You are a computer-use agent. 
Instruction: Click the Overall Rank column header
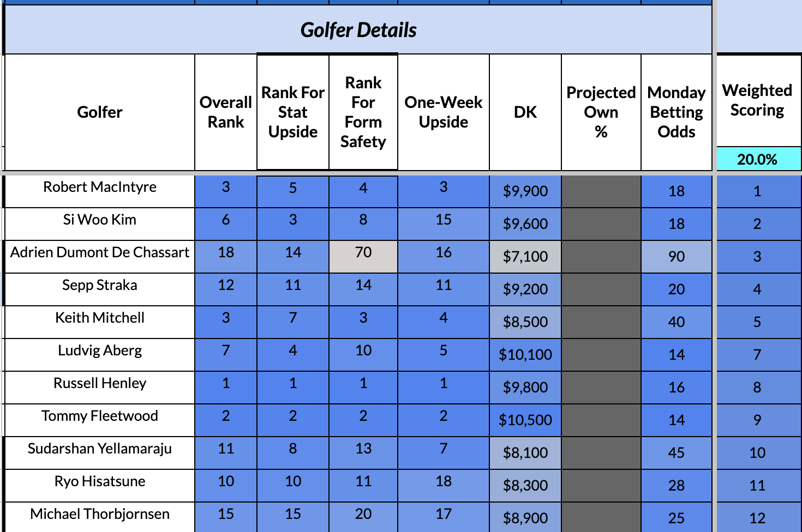tap(225, 112)
